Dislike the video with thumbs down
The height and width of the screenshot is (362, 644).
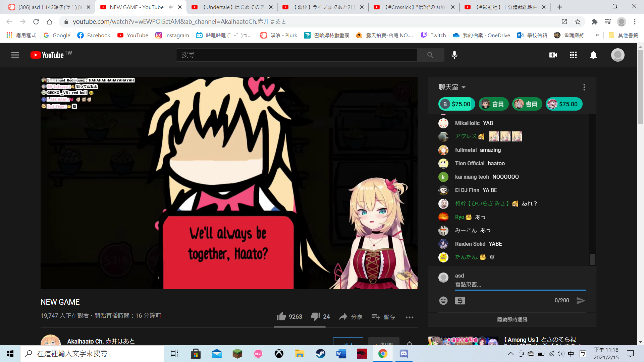(320, 317)
